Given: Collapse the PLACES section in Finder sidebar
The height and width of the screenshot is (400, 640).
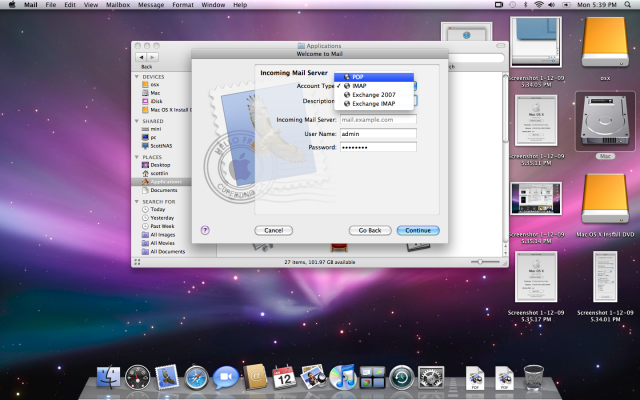Looking at the screenshot, I should 137,157.
